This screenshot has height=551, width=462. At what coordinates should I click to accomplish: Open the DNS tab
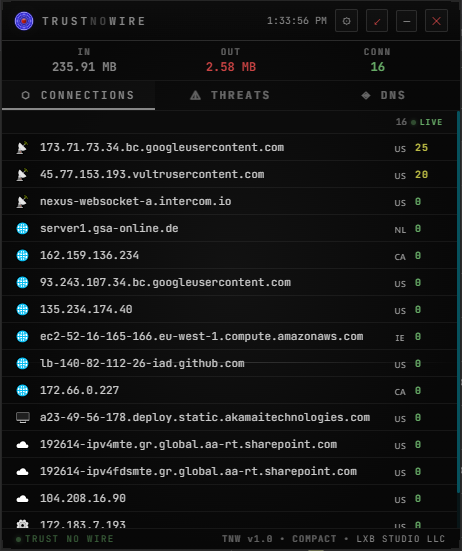(383, 95)
